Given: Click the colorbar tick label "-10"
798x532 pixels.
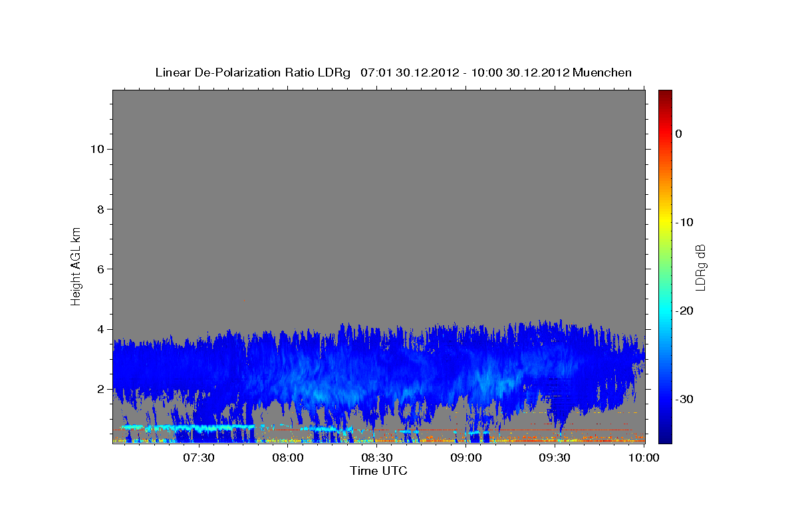Looking at the screenshot, I should click(x=684, y=222).
